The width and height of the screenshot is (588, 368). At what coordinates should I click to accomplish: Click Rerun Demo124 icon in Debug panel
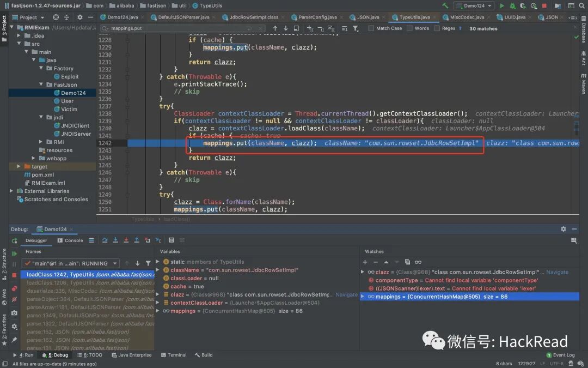tap(14, 240)
